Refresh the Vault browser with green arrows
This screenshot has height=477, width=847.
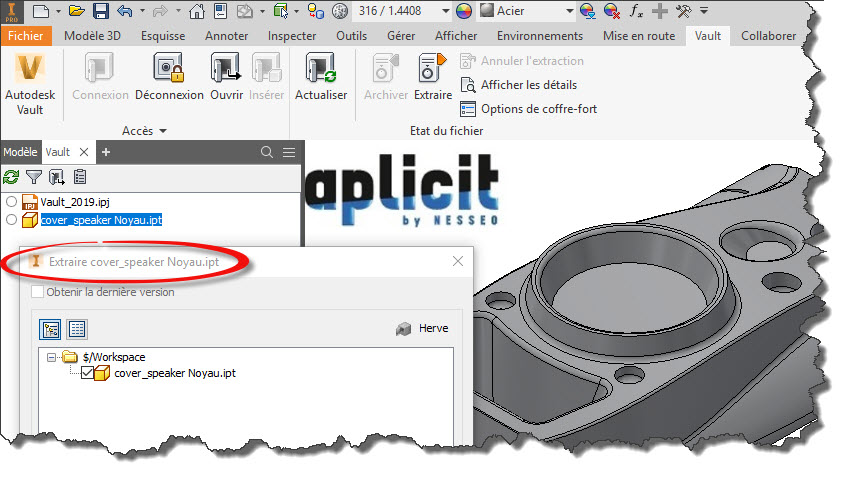coord(11,177)
